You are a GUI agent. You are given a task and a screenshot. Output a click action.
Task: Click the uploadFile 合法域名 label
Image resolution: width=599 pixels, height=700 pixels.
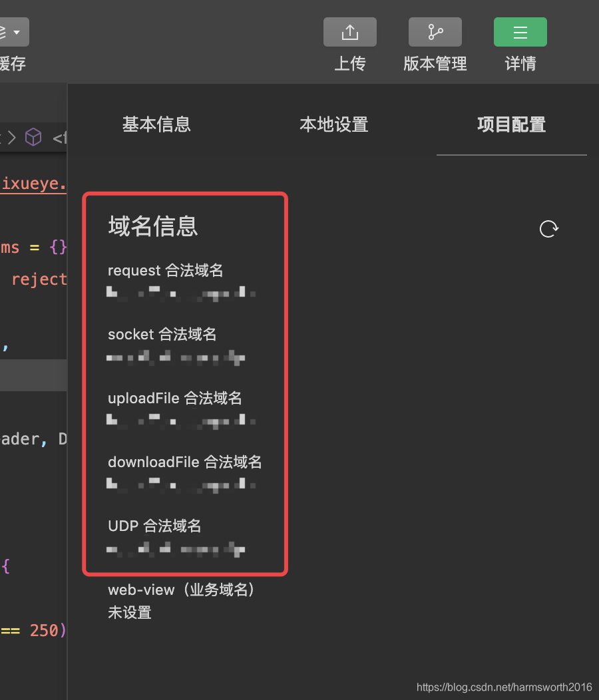point(174,398)
